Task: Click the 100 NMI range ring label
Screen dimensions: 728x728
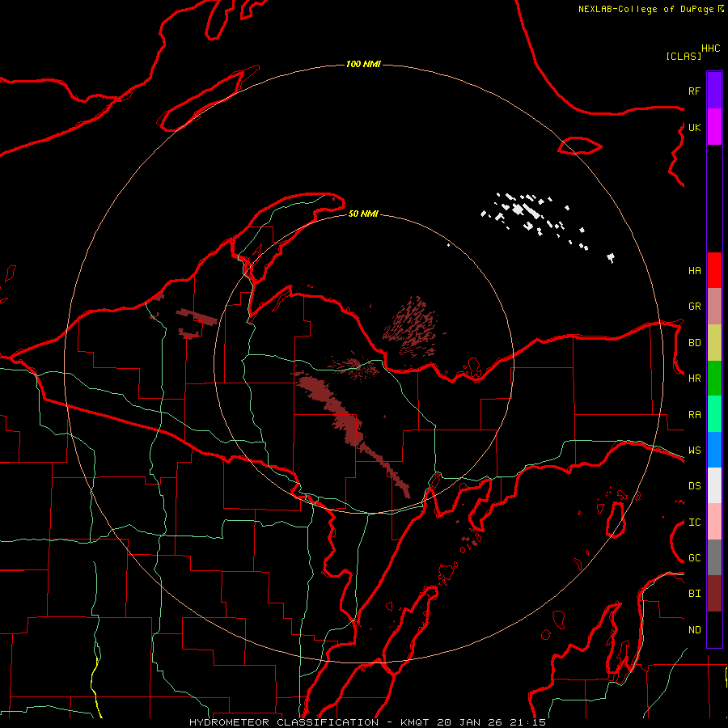Action: click(363, 64)
